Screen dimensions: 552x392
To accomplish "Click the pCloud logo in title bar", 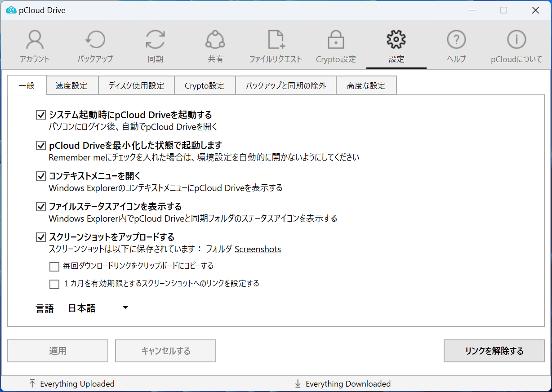I will point(11,10).
